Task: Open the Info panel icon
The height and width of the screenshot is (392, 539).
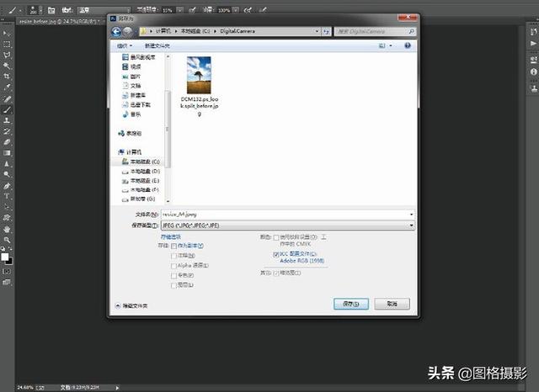Action: (533, 72)
